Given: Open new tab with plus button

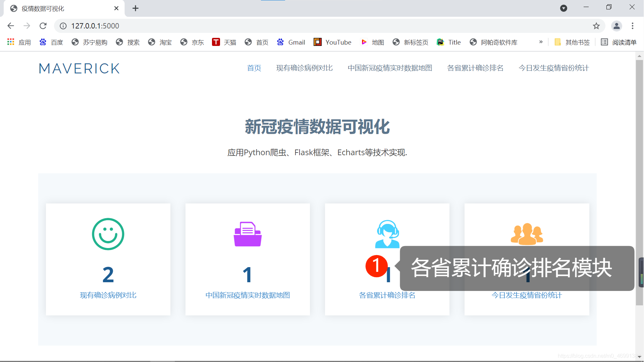Looking at the screenshot, I should (136, 8).
